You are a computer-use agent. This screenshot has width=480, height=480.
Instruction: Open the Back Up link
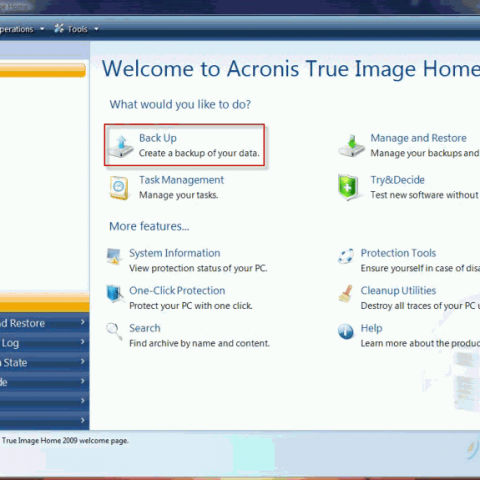158,138
